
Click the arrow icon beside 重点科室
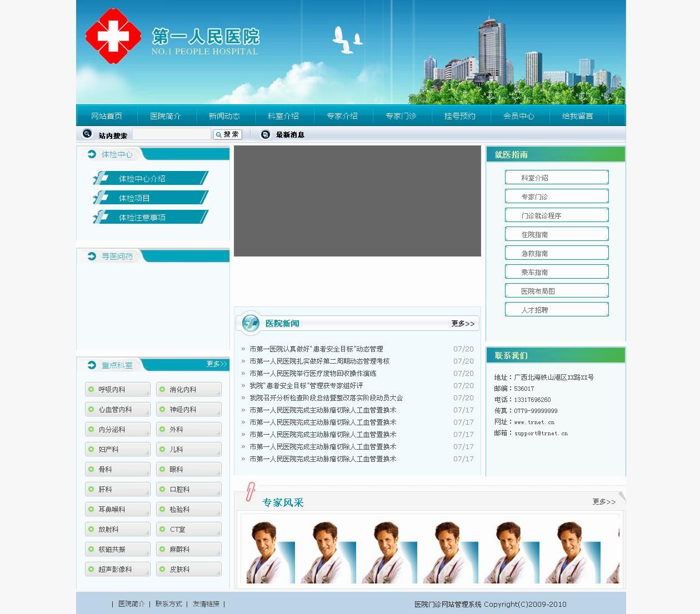[x=92, y=365]
